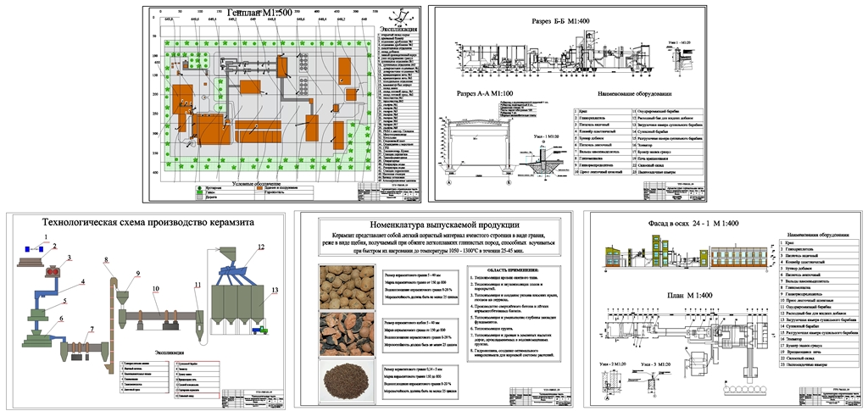Click the red-roller crusher labeled 3

click(53, 274)
